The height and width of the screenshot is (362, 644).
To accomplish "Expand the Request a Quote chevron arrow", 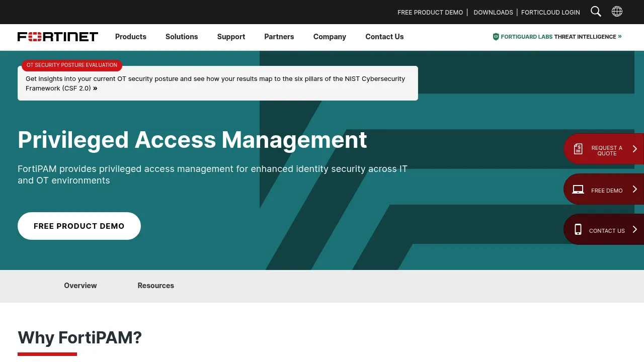I will click(x=634, y=149).
